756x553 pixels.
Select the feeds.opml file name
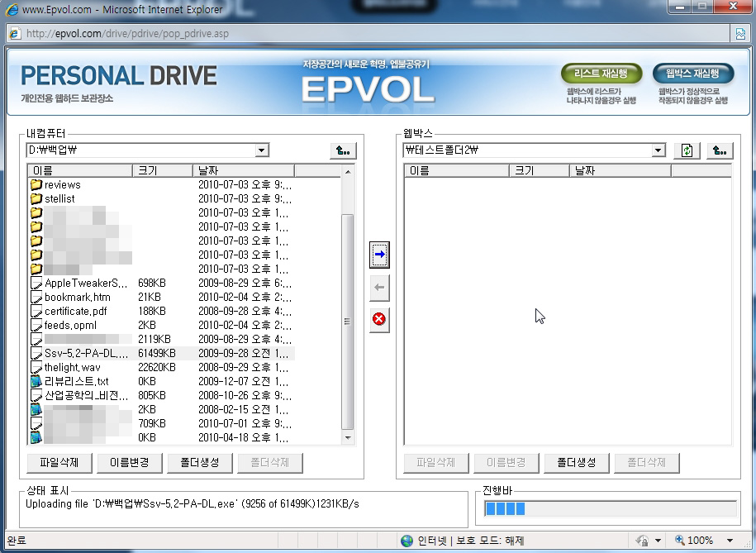[70, 325]
